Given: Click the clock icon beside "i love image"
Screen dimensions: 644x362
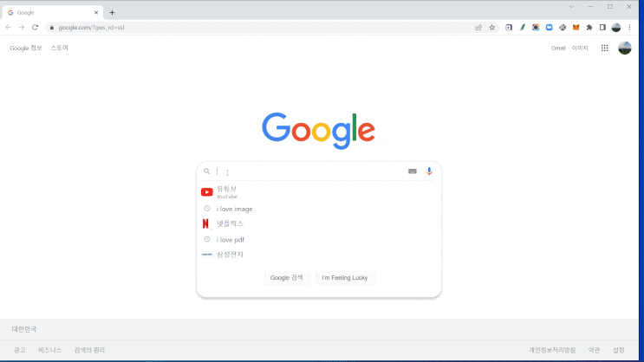Looking at the screenshot, I should (x=207, y=209).
